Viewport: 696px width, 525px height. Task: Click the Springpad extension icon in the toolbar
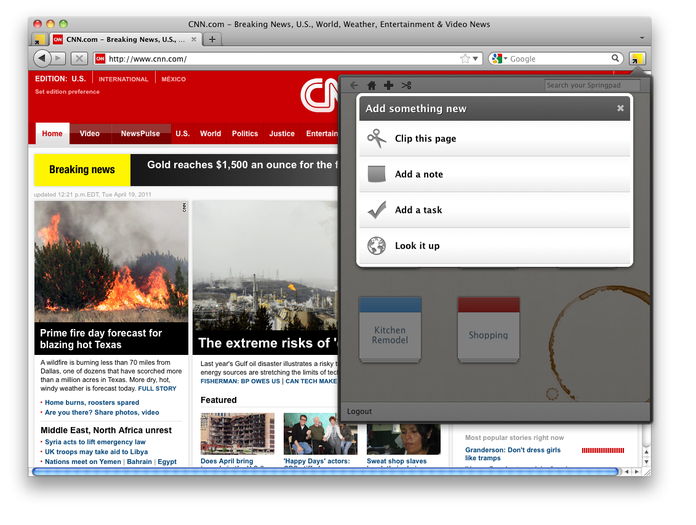click(637, 59)
